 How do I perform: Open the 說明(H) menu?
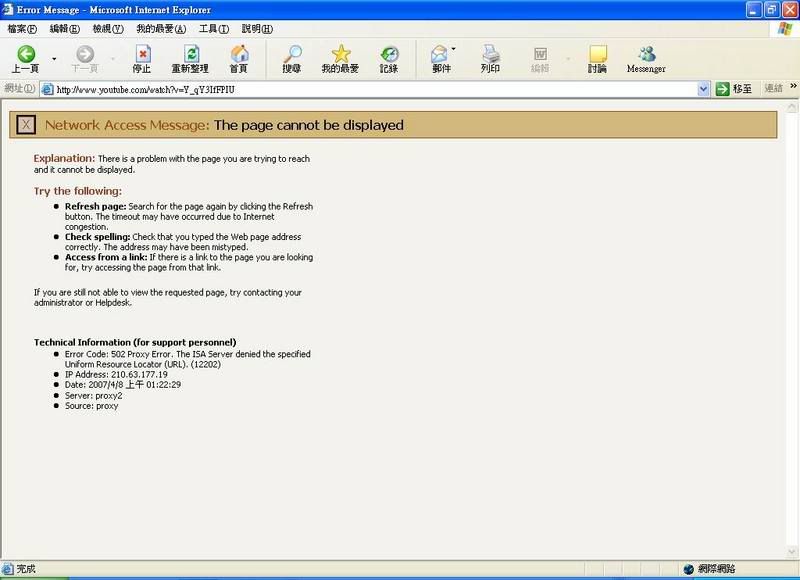(x=257, y=29)
